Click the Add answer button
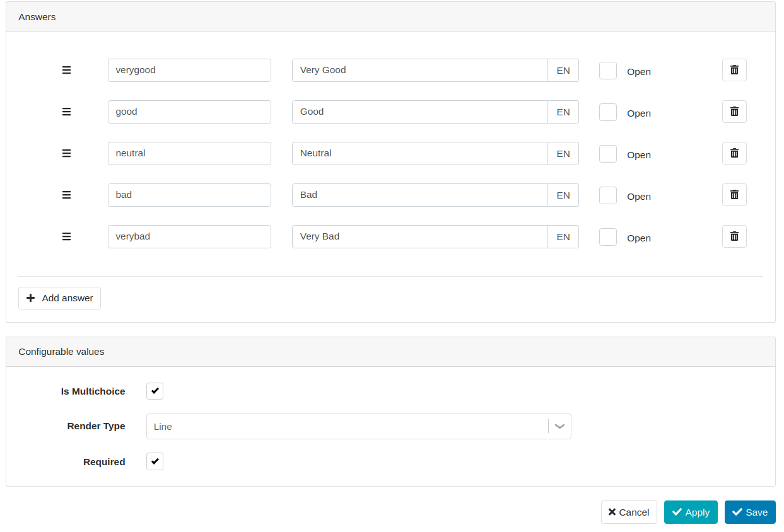The height and width of the screenshot is (532, 784). click(59, 298)
